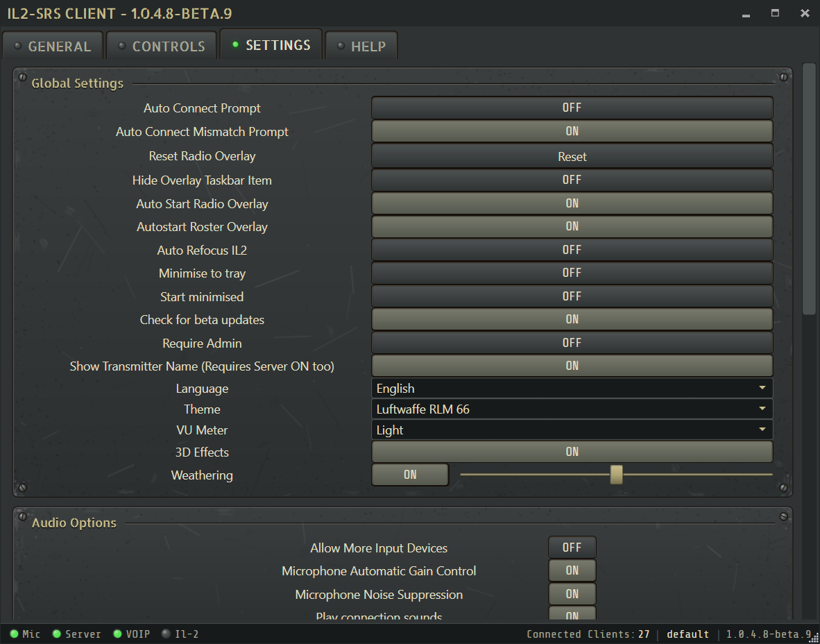Enable Auto Refocus IL2

click(x=572, y=250)
